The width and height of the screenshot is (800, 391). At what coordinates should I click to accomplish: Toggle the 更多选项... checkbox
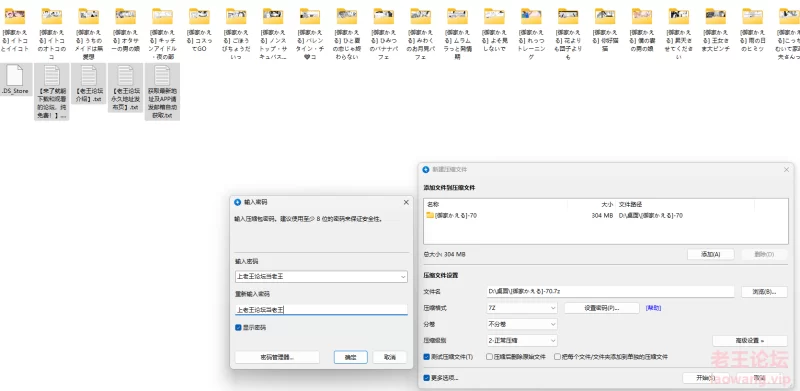[427, 378]
